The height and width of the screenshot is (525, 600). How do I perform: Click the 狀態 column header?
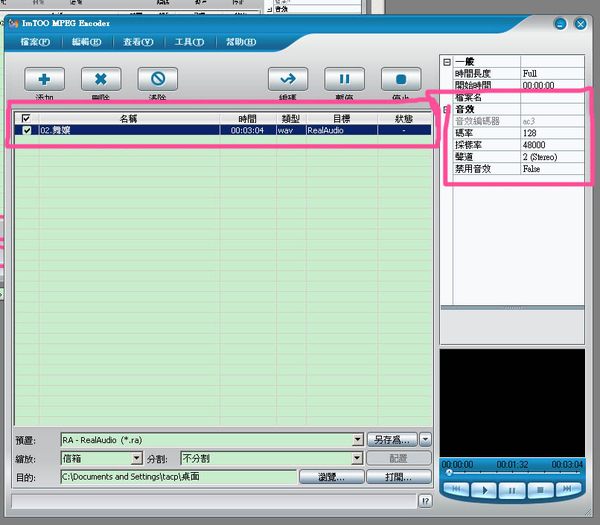click(x=404, y=119)
